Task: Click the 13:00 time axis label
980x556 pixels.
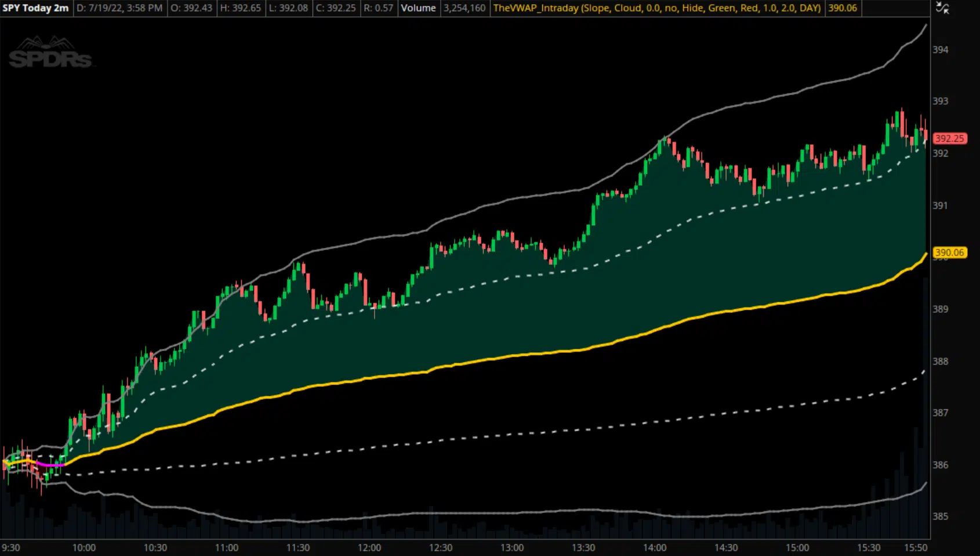Action: pos(512,547)
